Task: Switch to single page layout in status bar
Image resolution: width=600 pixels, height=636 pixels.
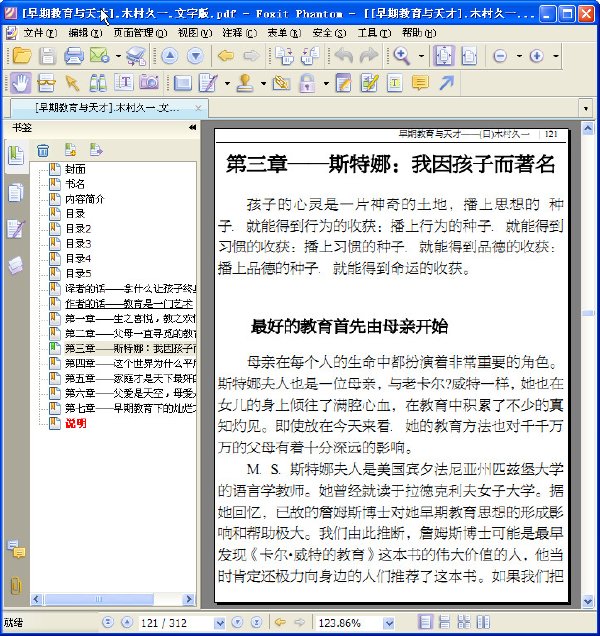Action: (x=425, y=622)
